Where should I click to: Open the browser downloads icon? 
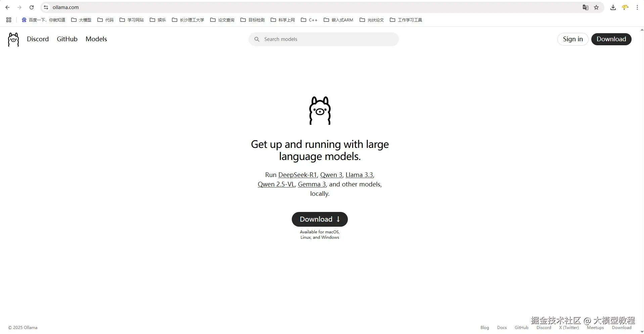point(613,7)
